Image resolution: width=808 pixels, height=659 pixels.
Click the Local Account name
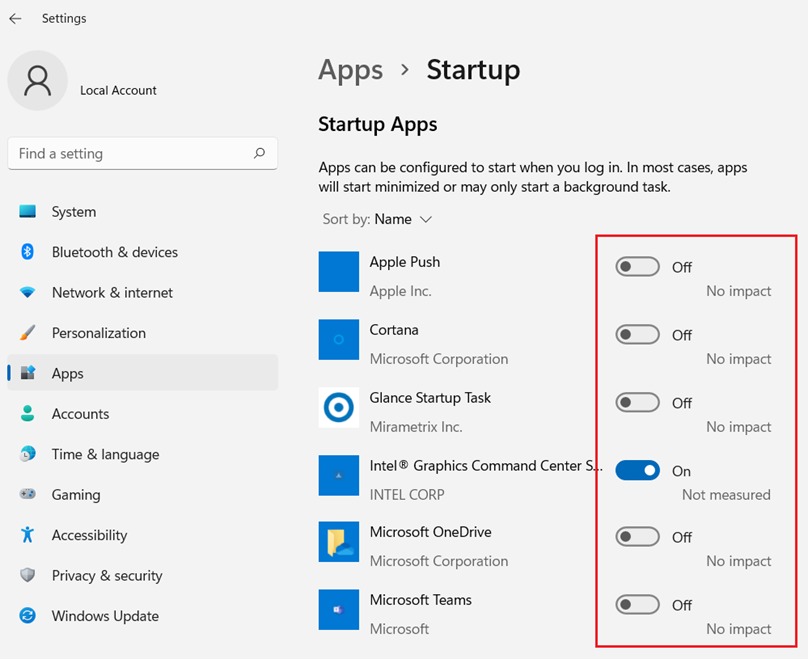(x=118, y=90)
